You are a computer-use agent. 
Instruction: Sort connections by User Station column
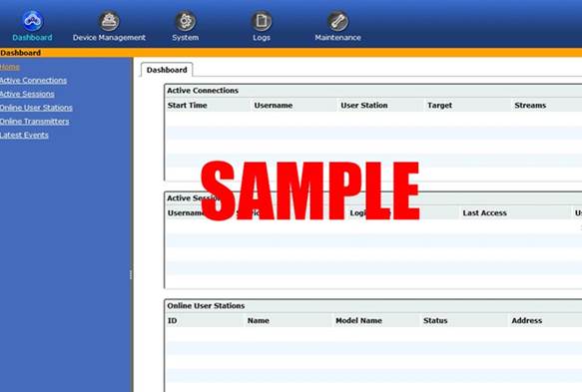click(x=364, y=106)
